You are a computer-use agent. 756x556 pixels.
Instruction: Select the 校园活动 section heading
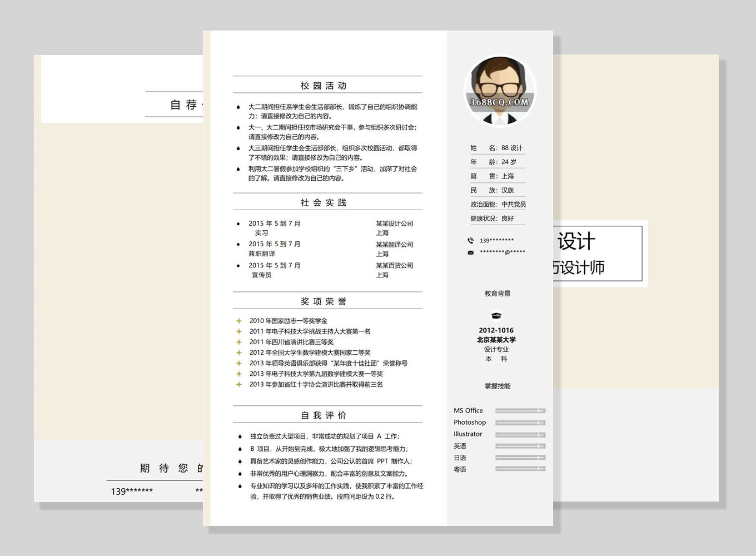(324, 86)
